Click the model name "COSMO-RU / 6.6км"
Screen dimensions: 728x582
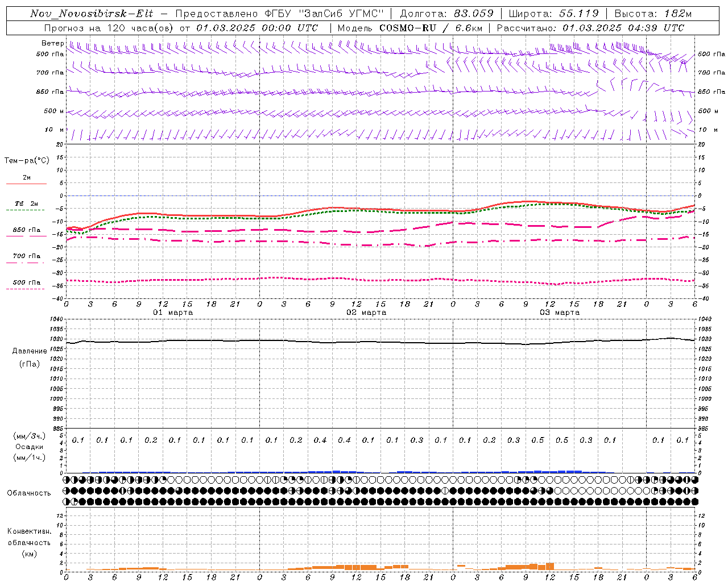(x=431, y=28)
